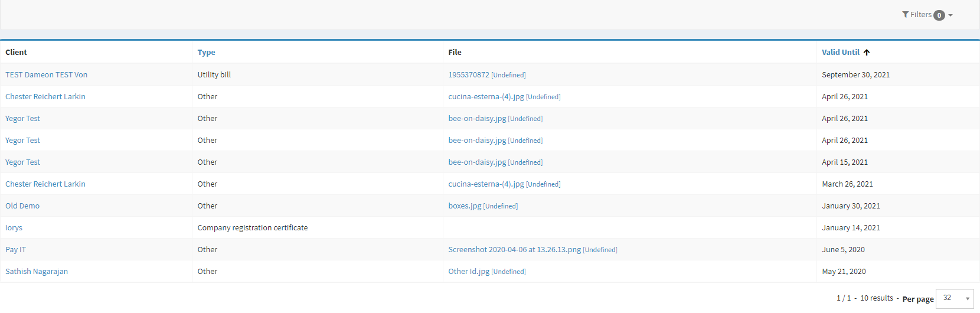Select the Pay IT client link

coord(15,250)
